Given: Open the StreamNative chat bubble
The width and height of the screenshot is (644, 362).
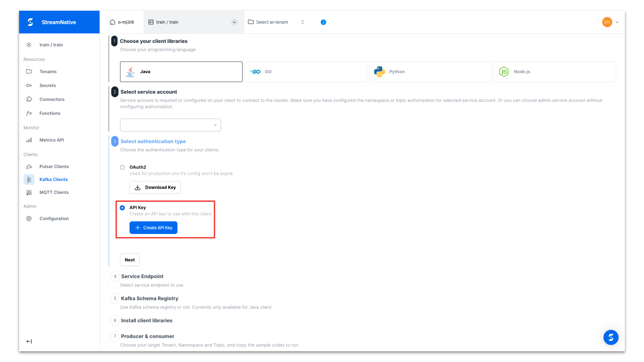Looking at the screenshot, I should 611,337.
